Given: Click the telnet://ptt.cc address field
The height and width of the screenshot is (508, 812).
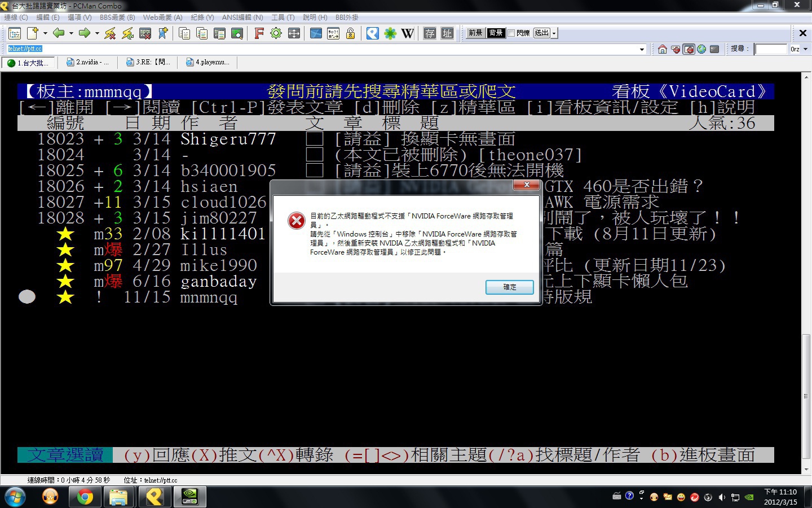Looking at the screenshot, I should (x=323, y=49).
